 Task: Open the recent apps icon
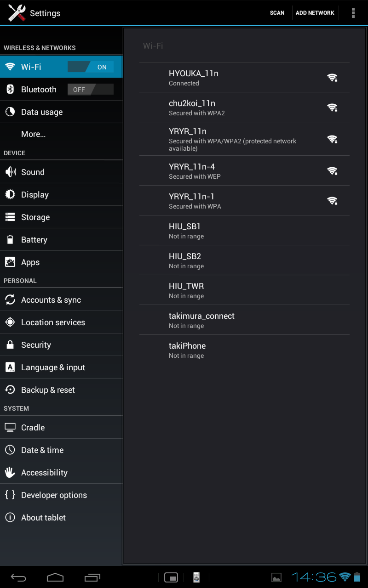tap(92, 577)
